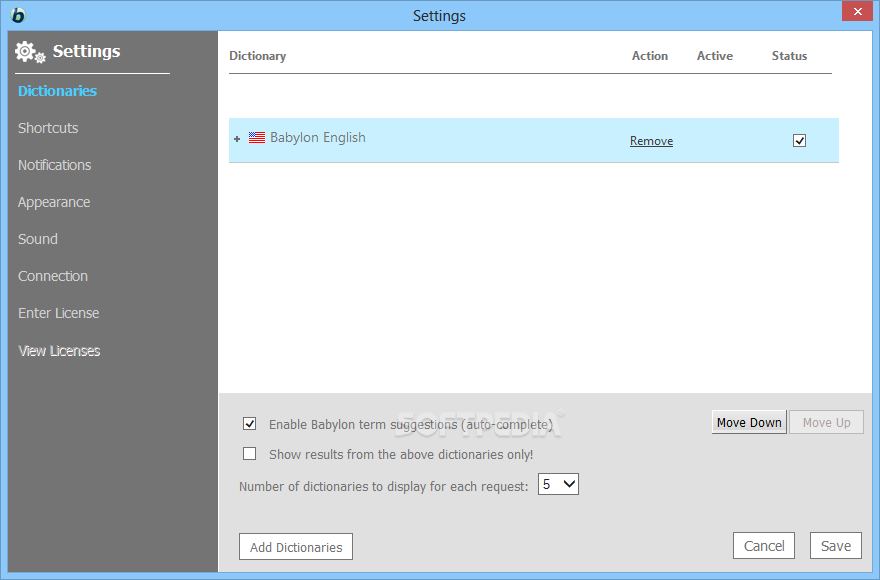This screenshot has height=580, width=880.
Task: Open the Enter License page
Action: pos(58,313)
